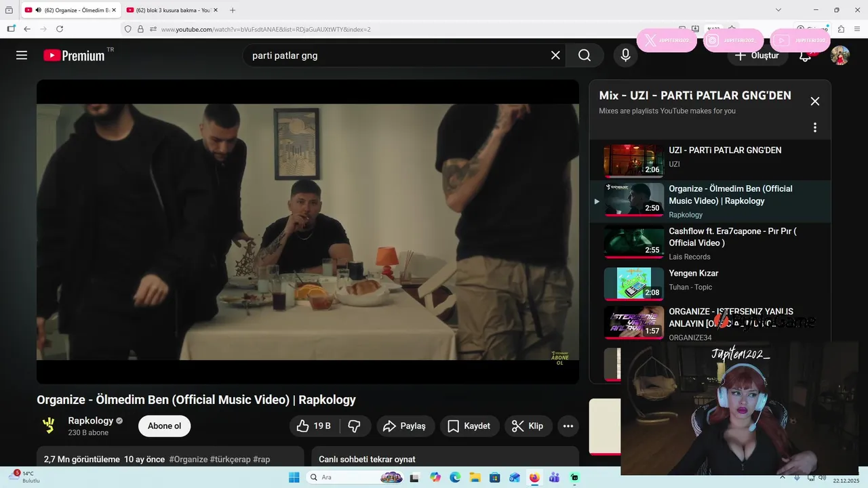
Task: Open the YouTube notifications bell
Action: point(806,56)
